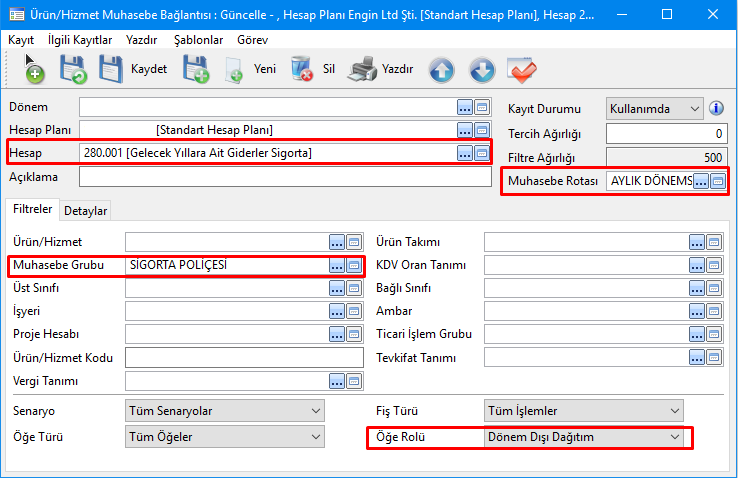Open lookup ellipsis for Hesap field
Screen dimensions: 738x478
(x=465, y=153)
